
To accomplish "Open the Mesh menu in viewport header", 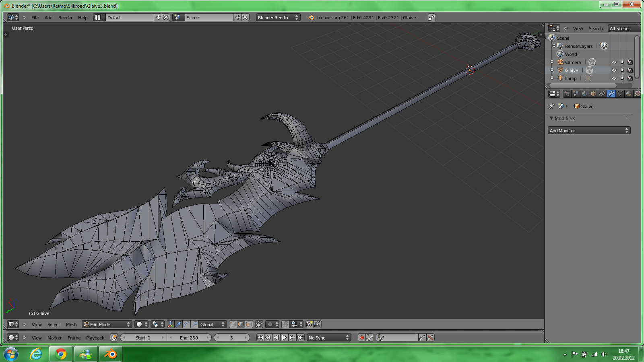I will coord(71,324).
